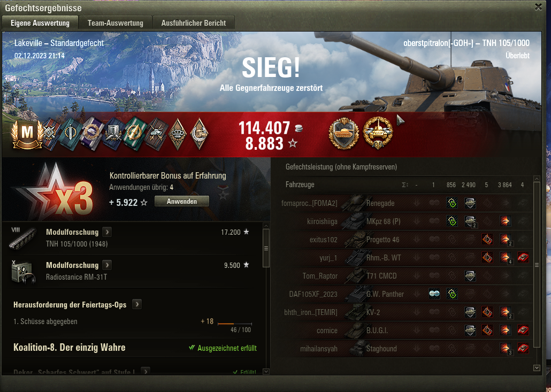
Task: Click Schüsse abgegeben progress bar
Action: [235, 324]
